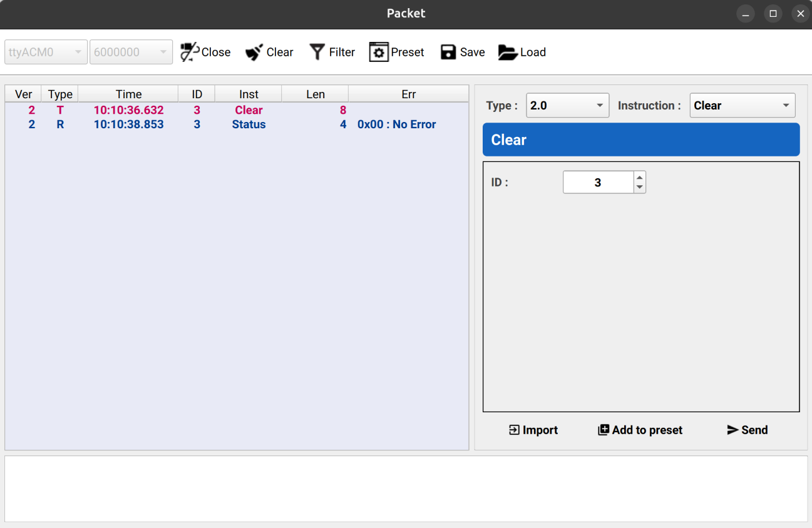Open the ttyACM0 port dropdown
Screen dimensions: 812x528
tap(46, 53)
